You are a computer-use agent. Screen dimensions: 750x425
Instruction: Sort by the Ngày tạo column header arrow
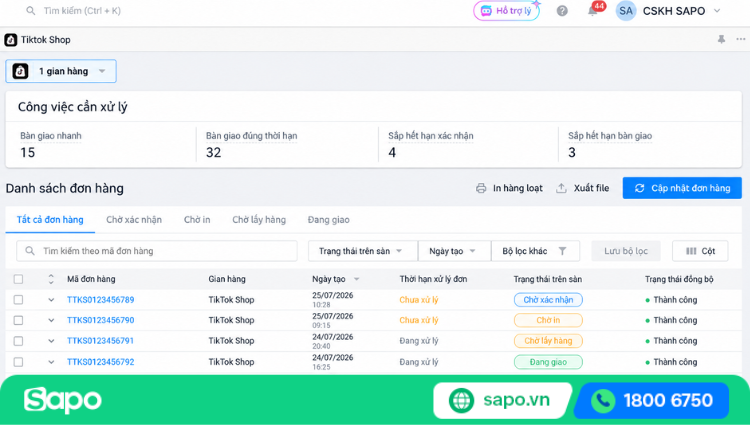pyautogui.click(x=356, y=279)
